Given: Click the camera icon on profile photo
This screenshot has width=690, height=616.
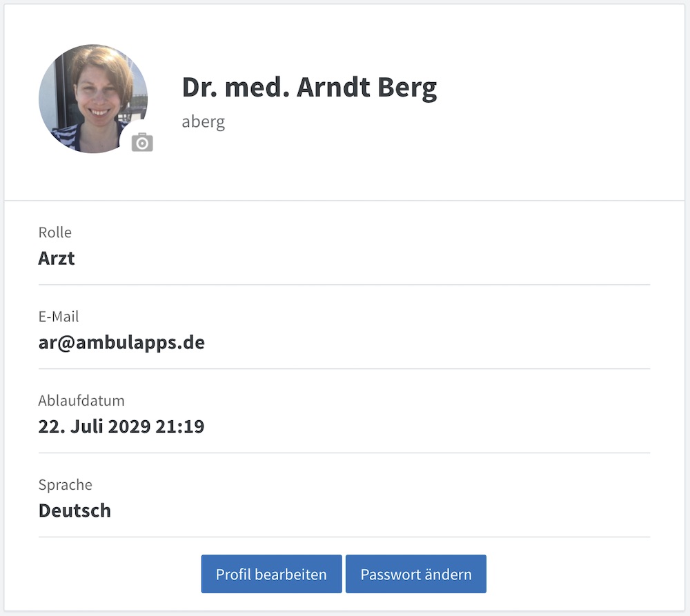Looking at the screenshot, I should 142,142.
